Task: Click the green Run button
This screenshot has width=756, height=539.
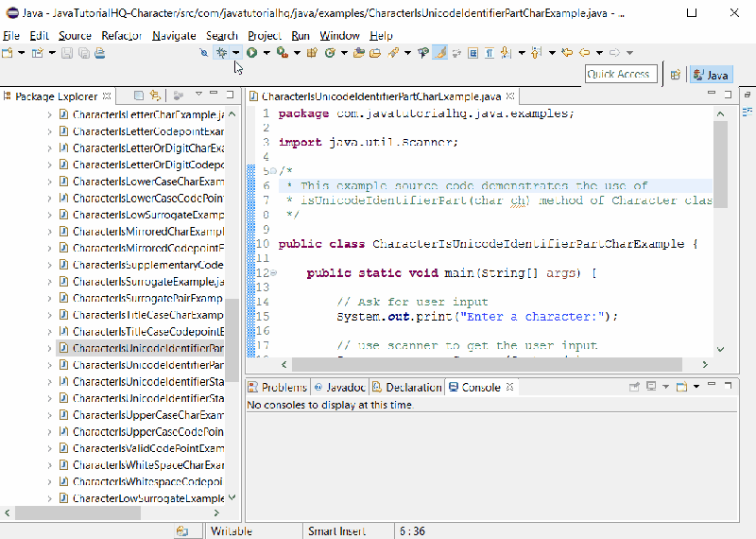Action: (251, 53)
